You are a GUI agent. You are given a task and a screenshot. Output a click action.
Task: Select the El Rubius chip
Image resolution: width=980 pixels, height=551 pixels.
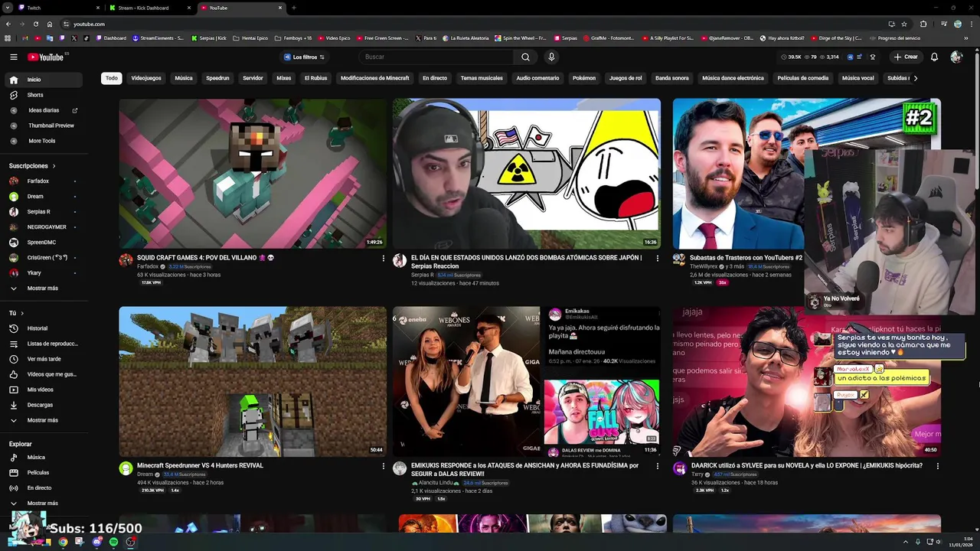tap(315, 78)
